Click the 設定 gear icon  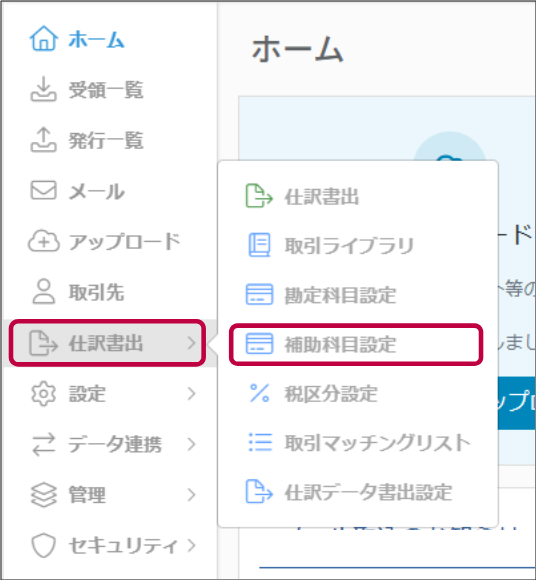pyautogui.click(x=44, y=394)
